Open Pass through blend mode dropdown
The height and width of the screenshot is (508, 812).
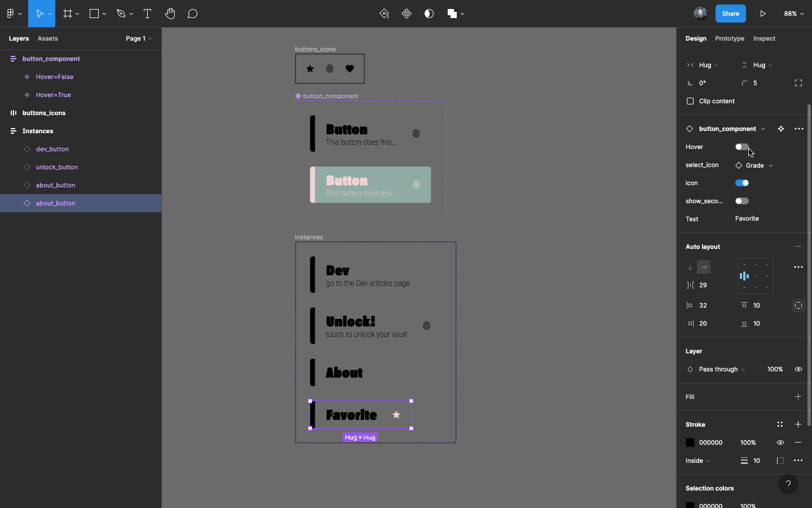(722, 369)
